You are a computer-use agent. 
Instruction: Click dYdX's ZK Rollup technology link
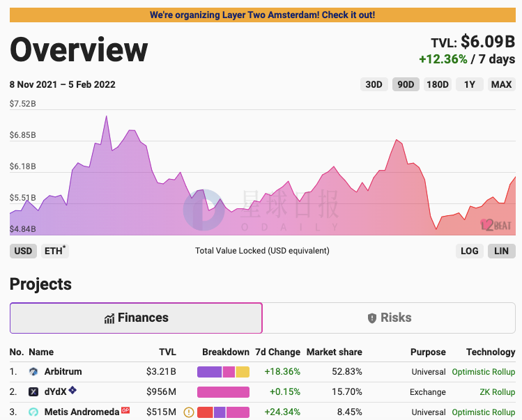click(x=498, y=392)
